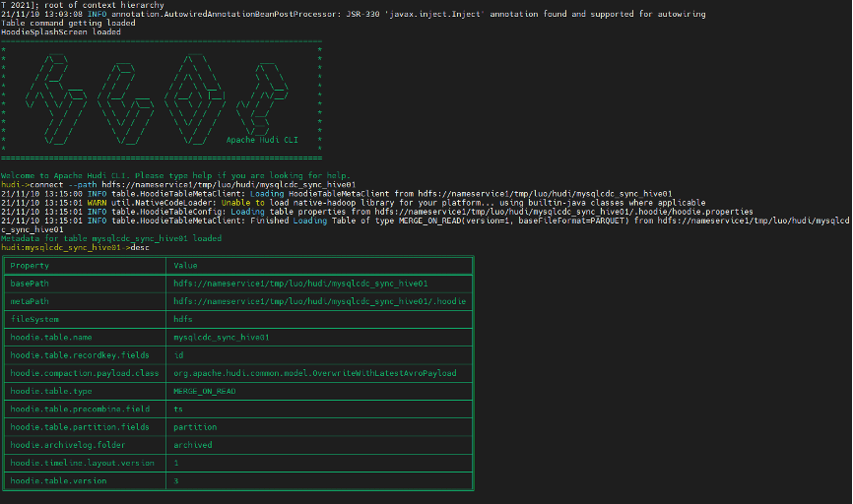Click the AutowiredAnnotationBeanPostProcessor log line

point(353,14)
